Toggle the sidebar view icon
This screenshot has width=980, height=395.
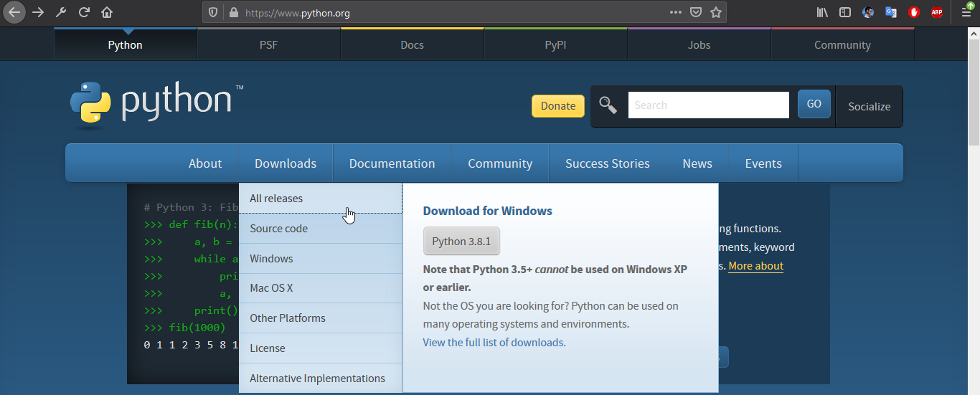click(x=845, y=12)
